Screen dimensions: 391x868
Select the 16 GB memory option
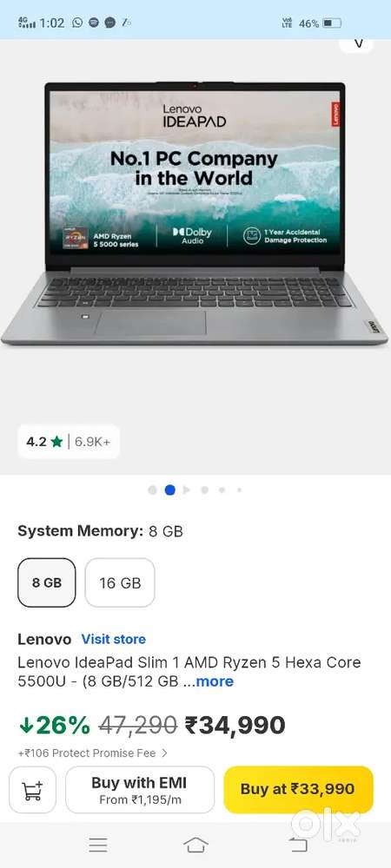pos(120,582)
